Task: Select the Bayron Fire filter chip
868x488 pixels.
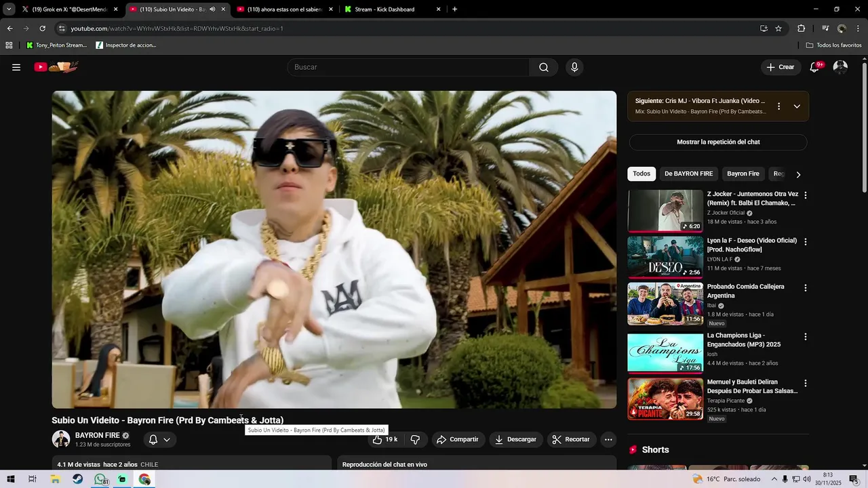Action: pos(743,174)
